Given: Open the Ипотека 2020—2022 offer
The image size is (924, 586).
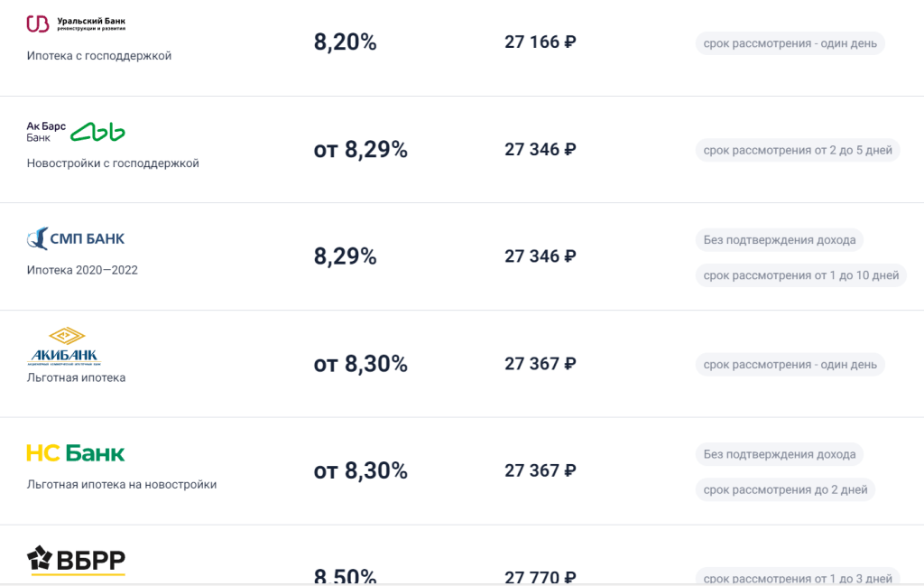Looking at the screenshot, I should click(x=82, y=270).
